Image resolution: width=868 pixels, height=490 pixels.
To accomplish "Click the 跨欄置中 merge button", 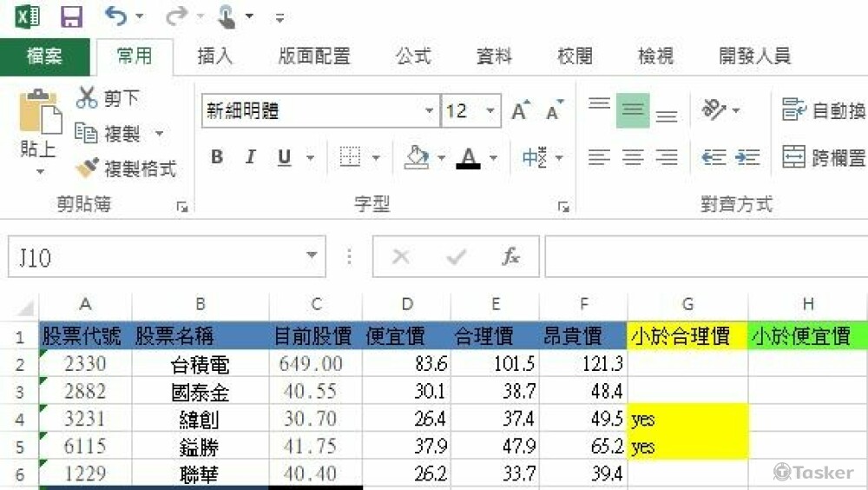I will (824, 157).
